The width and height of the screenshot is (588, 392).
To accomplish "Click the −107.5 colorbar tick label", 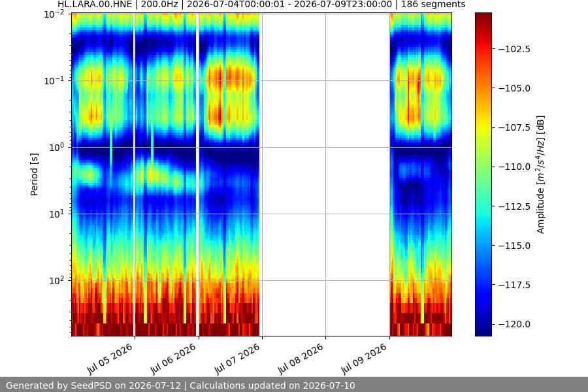I will 514,127.
